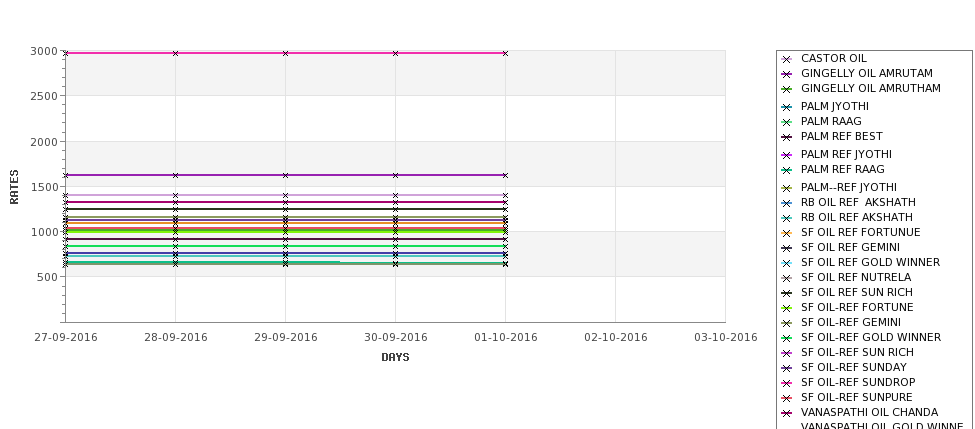975x429 pixels.
Task: Click the 02-10-2016 date axis label
Action: (x=616, y=338)
